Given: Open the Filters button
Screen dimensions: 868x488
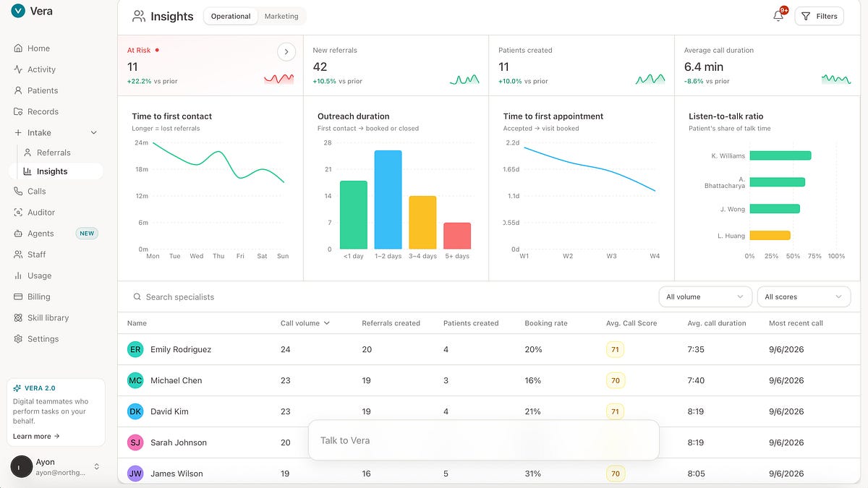Looking at the screenshot, I should (x=819, y=16).
